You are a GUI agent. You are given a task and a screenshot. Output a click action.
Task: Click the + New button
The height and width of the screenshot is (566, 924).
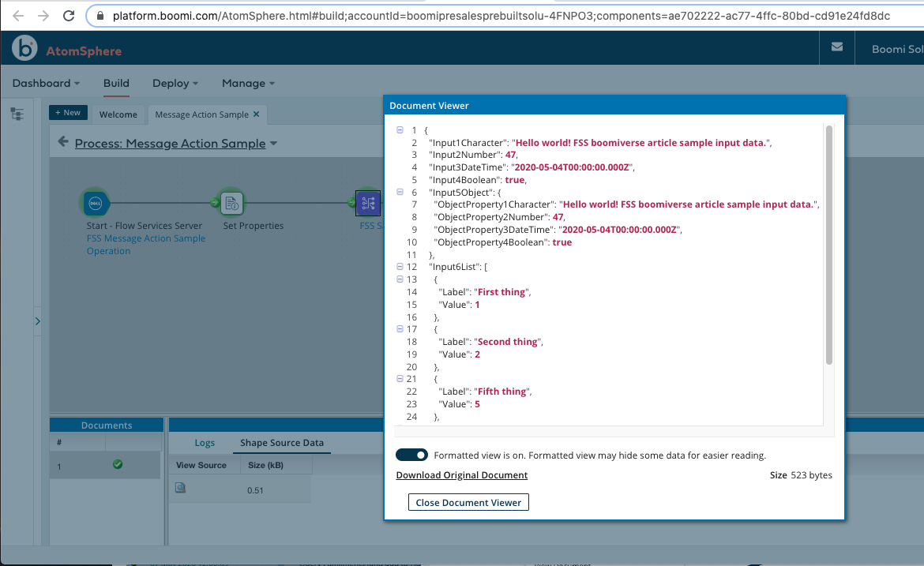tap(69, 113)
